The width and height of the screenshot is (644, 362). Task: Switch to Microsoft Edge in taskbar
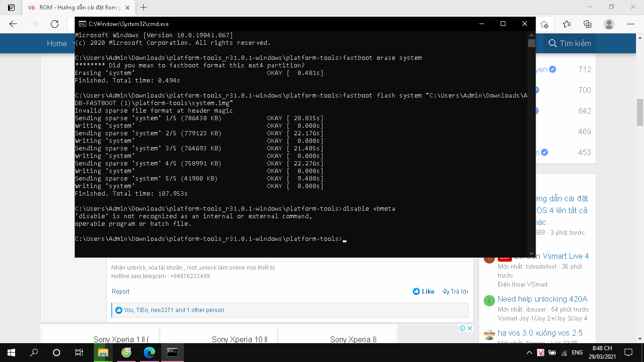[149, 353]
